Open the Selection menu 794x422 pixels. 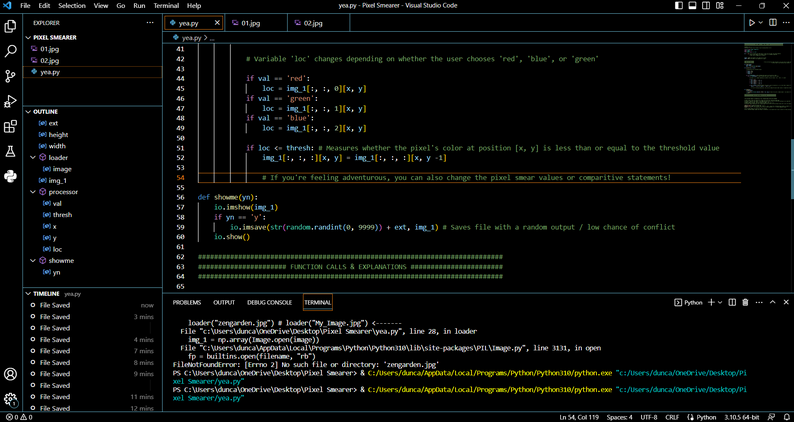72,6
